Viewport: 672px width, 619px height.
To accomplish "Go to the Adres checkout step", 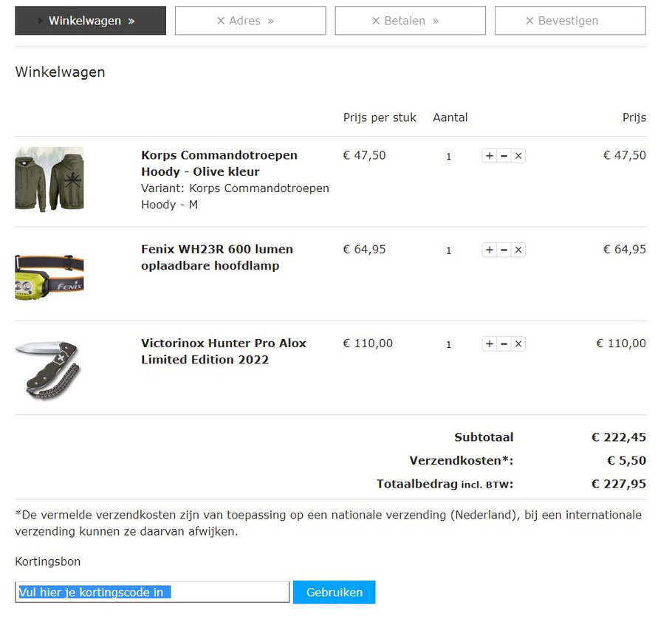I will tap(250, 21).
